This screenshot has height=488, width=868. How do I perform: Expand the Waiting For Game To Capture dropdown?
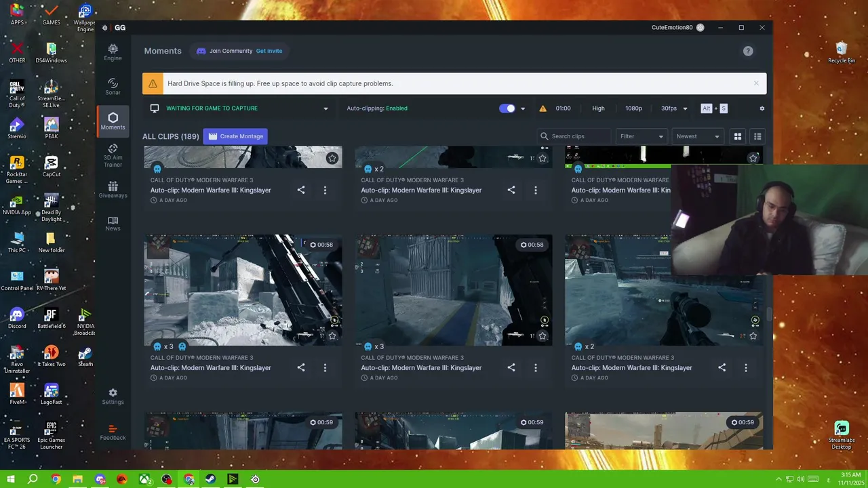[x=325, y=108]
